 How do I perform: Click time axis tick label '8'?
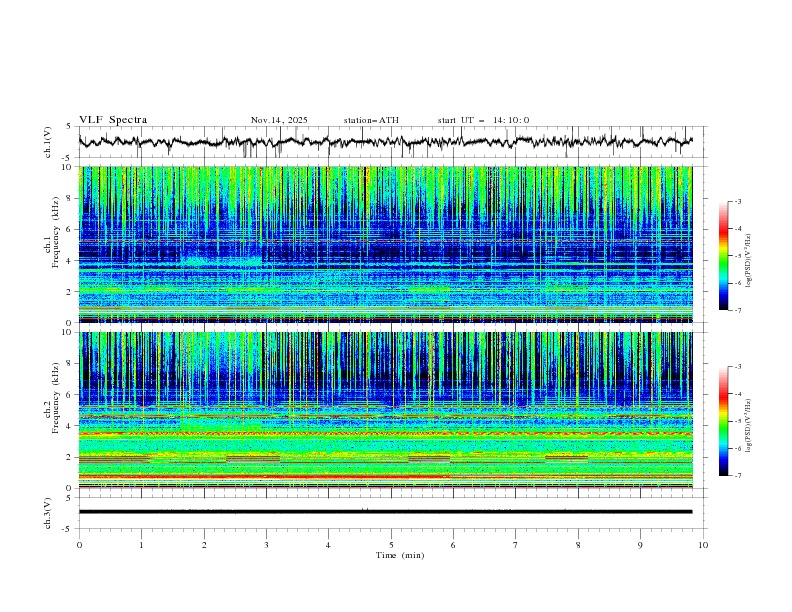coord(578,545)
